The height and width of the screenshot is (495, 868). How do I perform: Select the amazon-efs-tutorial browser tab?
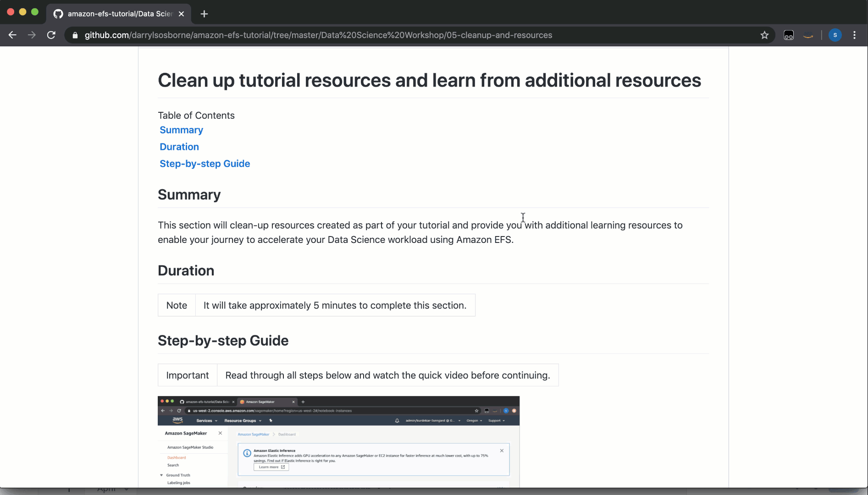118,14
